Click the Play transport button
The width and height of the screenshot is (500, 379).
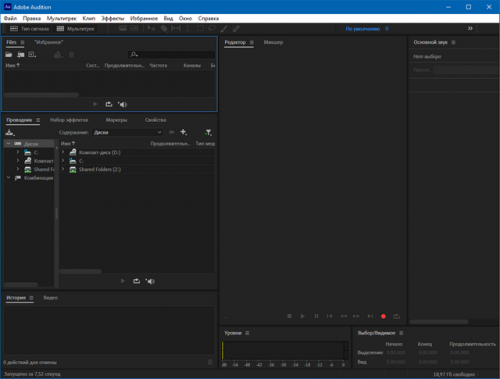pyautogui.click(x=303, y=316)
